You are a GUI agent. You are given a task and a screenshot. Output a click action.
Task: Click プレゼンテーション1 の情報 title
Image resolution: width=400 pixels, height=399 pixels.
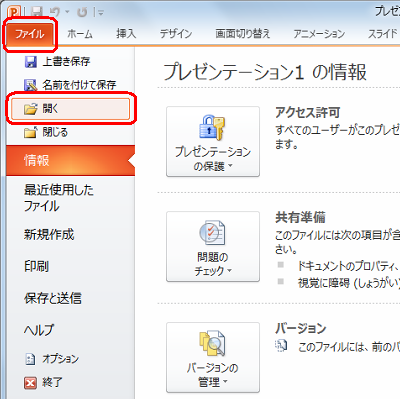[x=265, y=72]
